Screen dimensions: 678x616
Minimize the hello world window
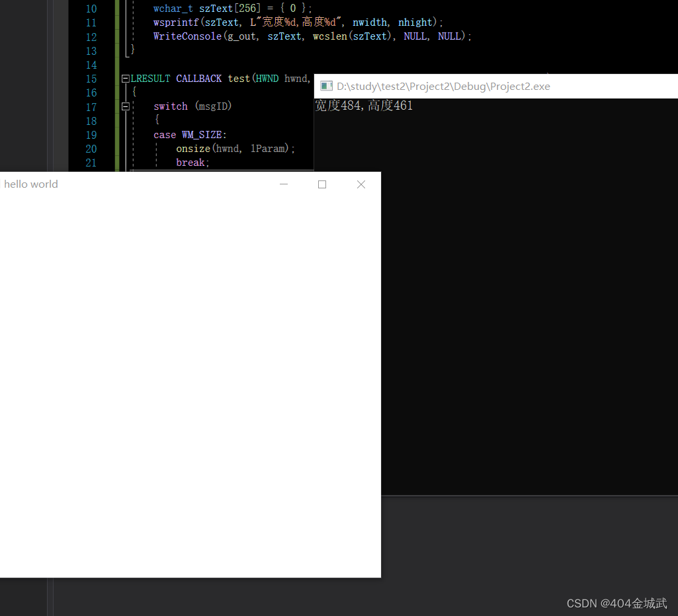284,184
